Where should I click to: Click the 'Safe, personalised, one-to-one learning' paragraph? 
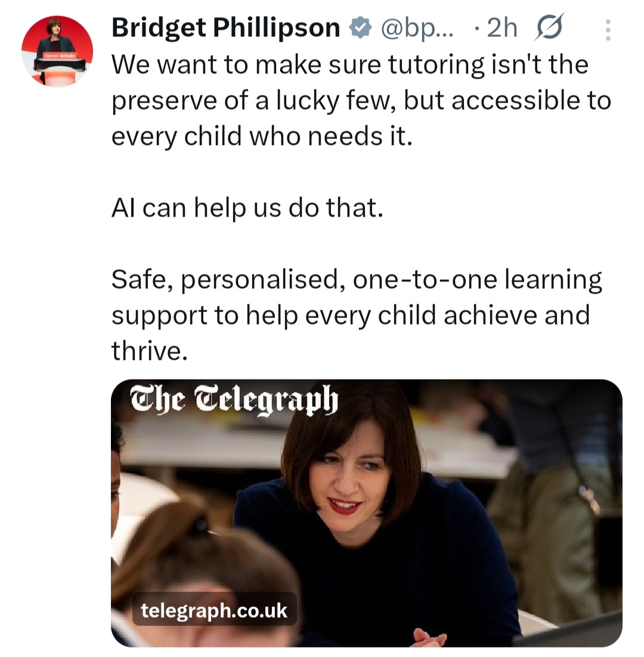click(357, 315)
